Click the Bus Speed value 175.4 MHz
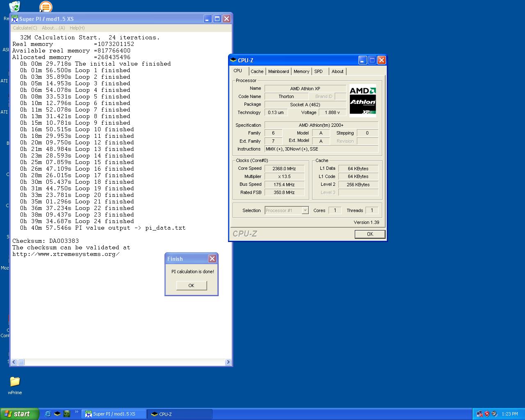The width and height of the screenshot is (525, 420). point(284,185)
